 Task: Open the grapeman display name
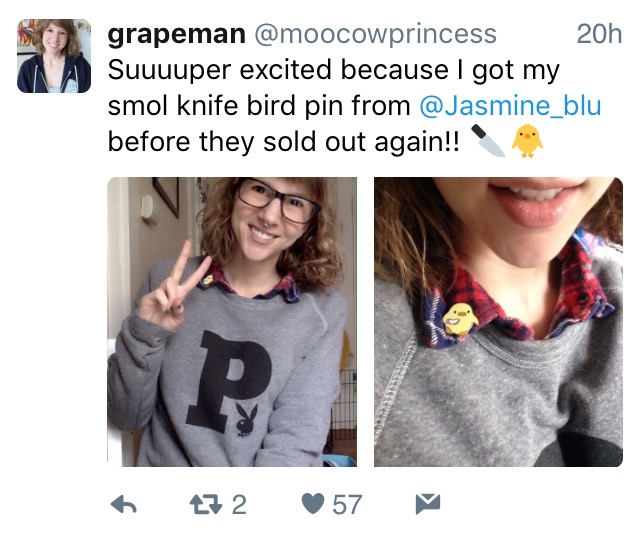[x=177, y=34]
